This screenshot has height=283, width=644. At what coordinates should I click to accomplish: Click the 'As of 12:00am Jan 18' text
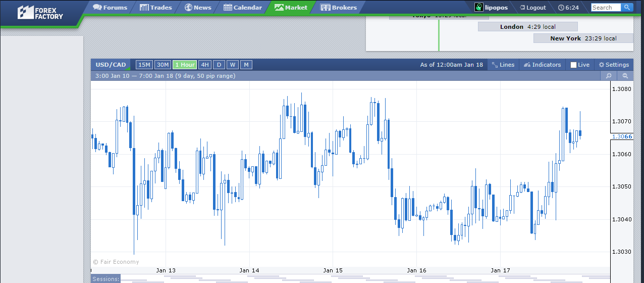point(452,65)
